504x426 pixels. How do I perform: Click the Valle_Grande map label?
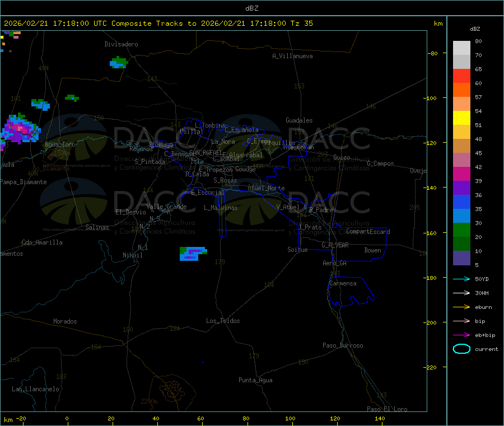(166, 207)
